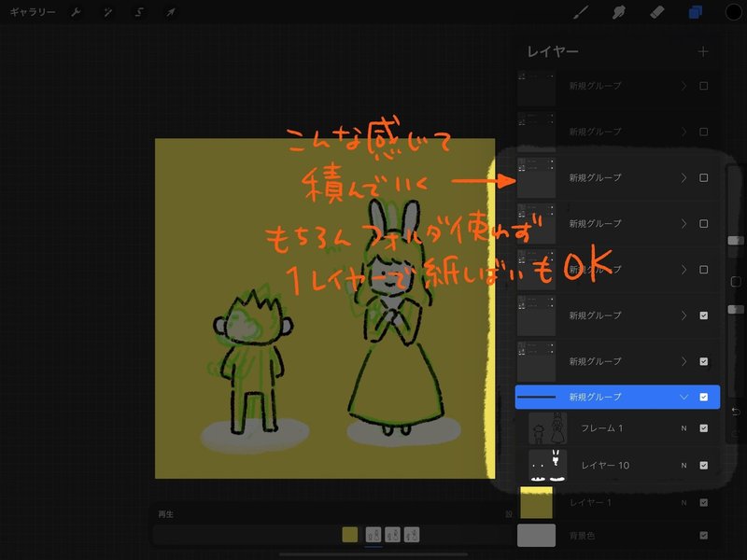Select the レイヤー 1 layer name
This screenshot has height=560, width=747.
click(590, 502)
